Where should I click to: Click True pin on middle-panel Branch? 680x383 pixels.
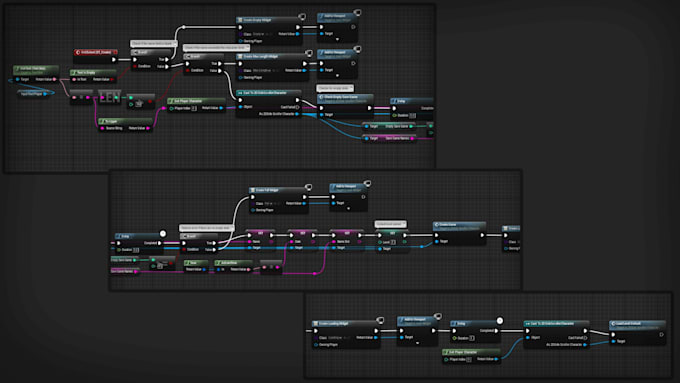[215, 243]
